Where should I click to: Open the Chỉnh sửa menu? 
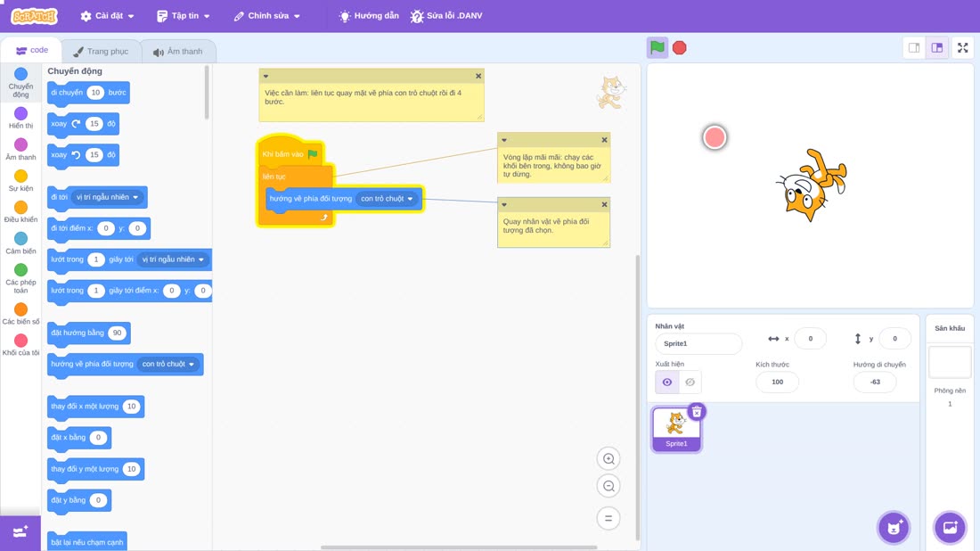pyautogui.click(x=267, y=16)
